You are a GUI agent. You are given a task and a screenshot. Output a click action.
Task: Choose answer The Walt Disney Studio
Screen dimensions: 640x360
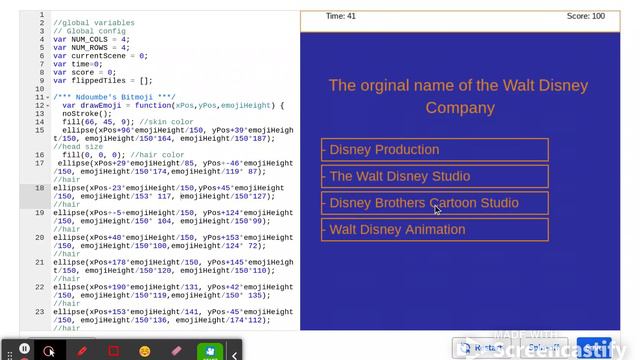pos(435,176)
